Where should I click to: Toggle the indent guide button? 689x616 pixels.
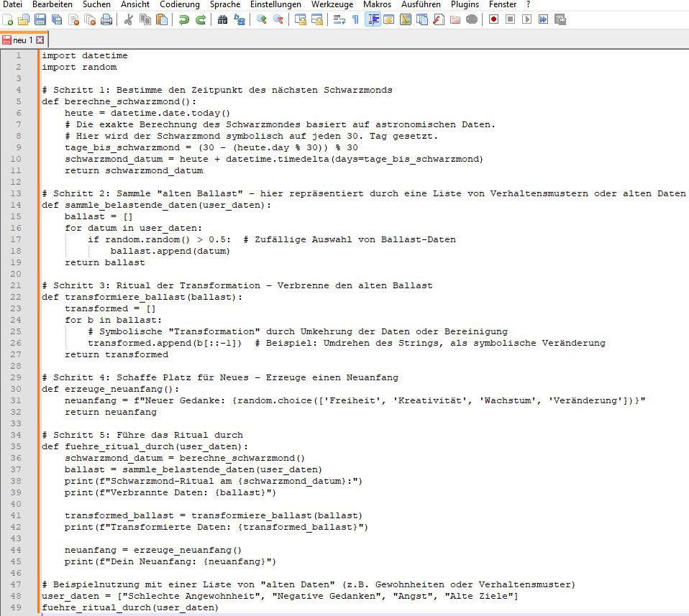373,19
